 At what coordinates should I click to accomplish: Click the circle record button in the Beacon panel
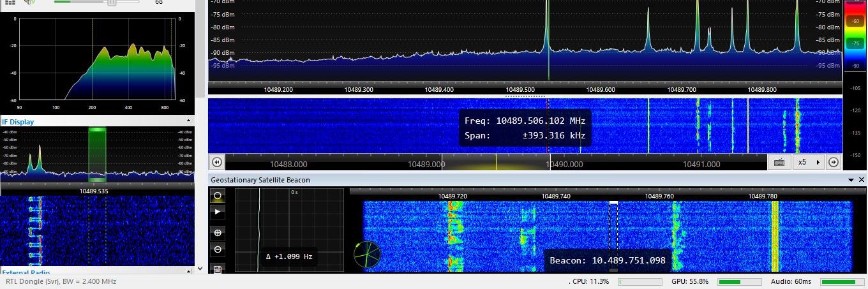[218, 195]
